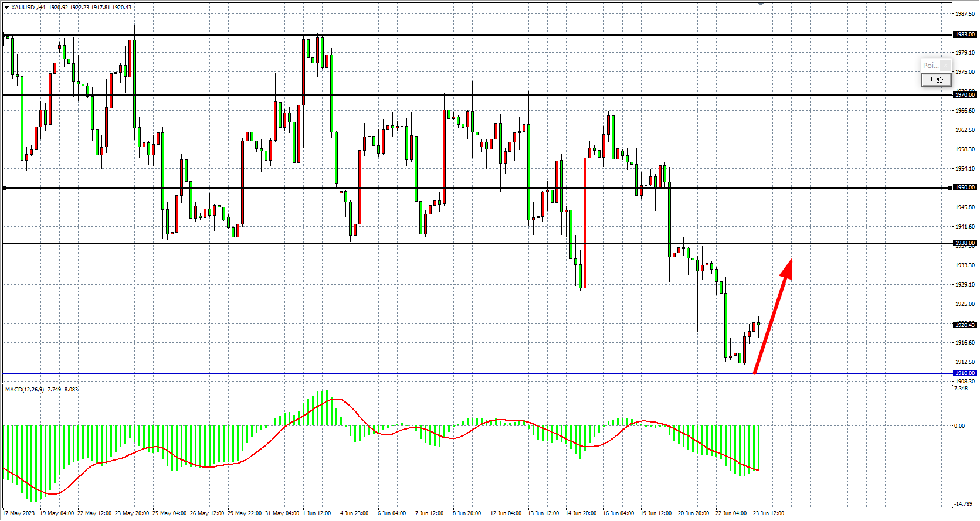The image size is (980, 521).
Task: Click the red upward arrow drawing
Action: [773, 316]
